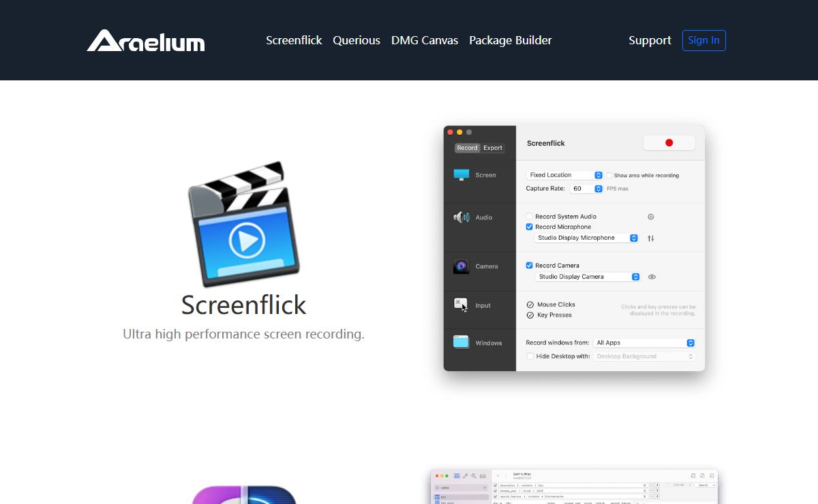Viewport: 818px width, 504px height.
Task: Select the Camera lens icon in sidebar
Action: [461, 266]
